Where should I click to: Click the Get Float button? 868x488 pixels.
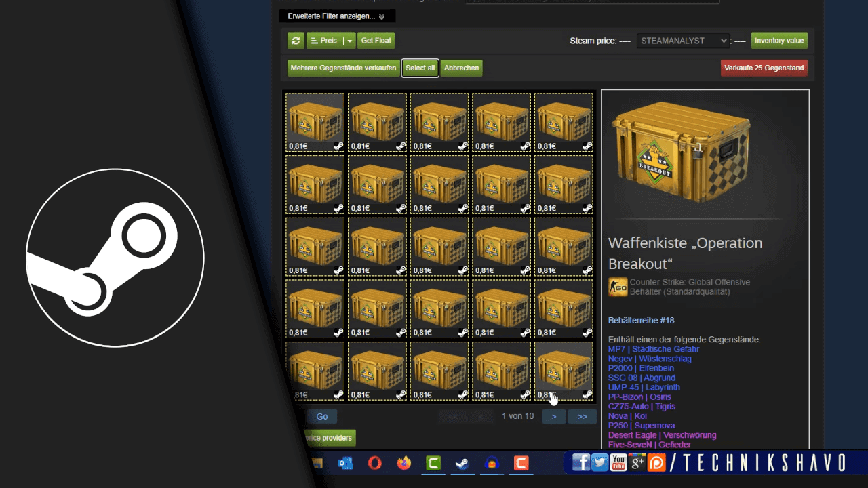(376, 41)
